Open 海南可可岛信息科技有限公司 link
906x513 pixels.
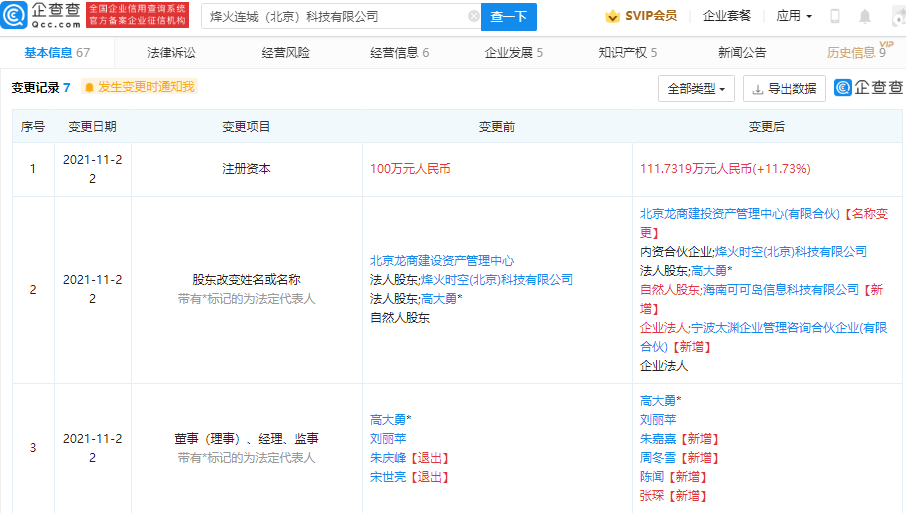point(781,290)
